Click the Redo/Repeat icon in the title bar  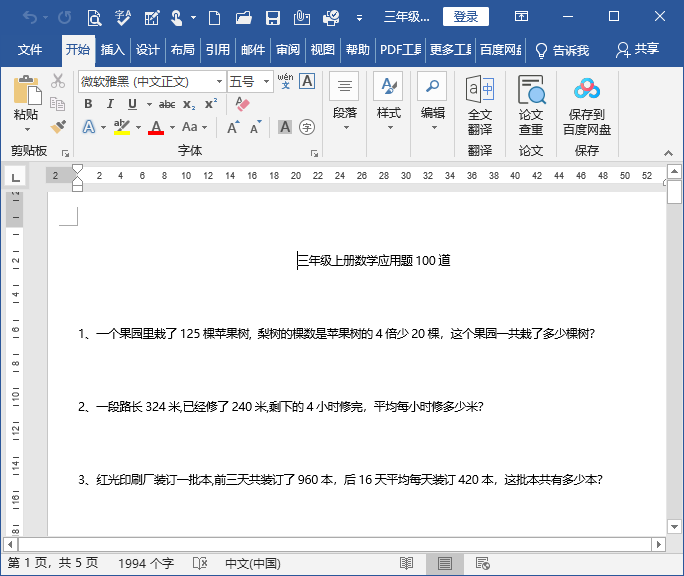[65, 17]
